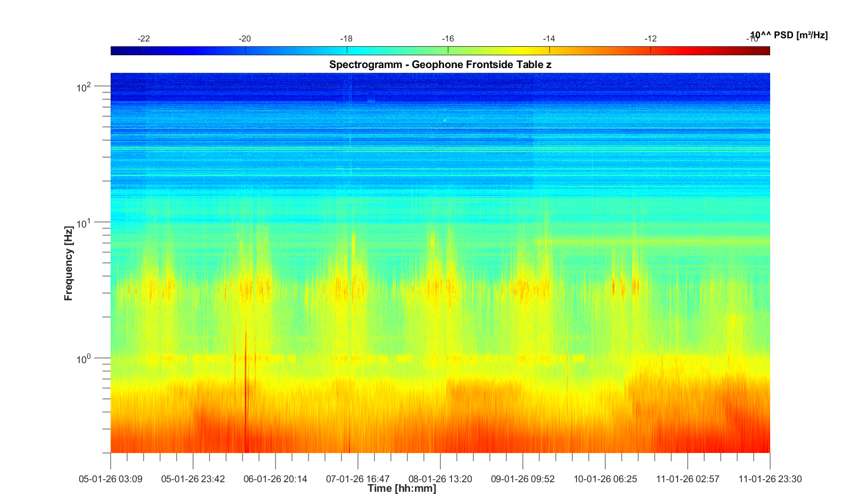Click the 'Time [hh:mm]' x-axis label

click(402, 489)
